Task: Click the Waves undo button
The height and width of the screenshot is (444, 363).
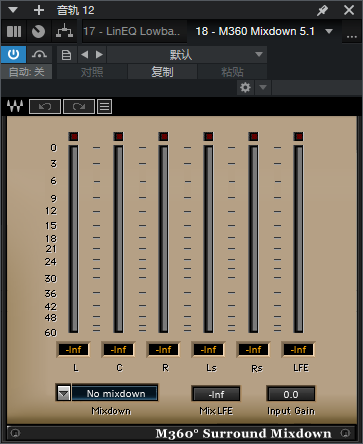Action: tap(45, 107)
